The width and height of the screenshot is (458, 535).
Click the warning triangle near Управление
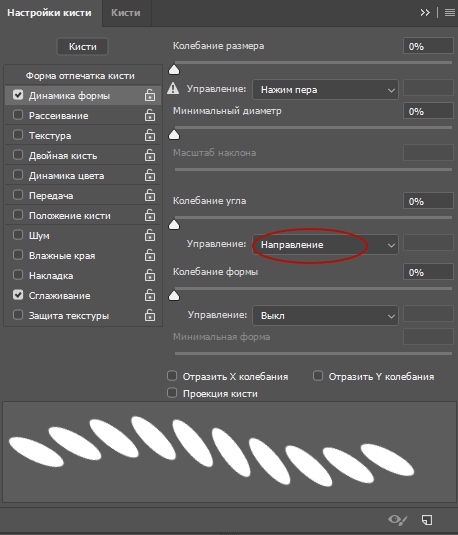[173, 89]
